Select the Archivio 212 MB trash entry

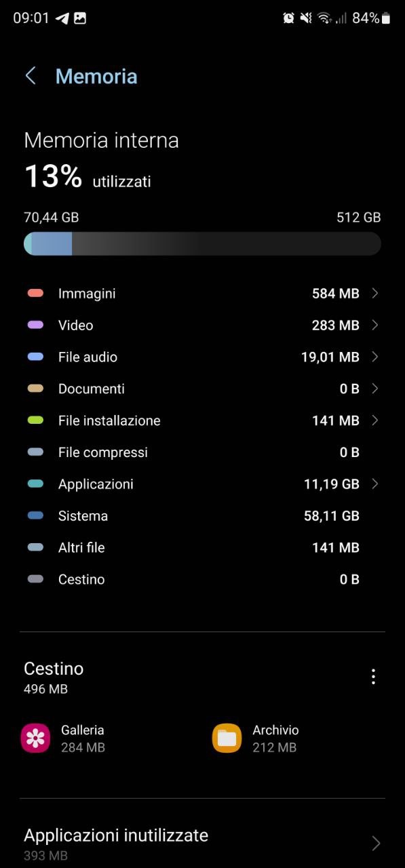[298, 738]
